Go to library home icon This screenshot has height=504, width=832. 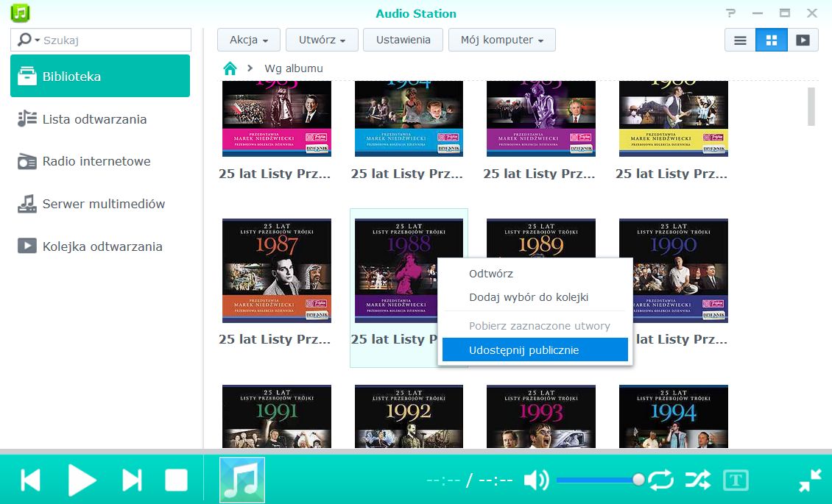[x=230, y=68]
